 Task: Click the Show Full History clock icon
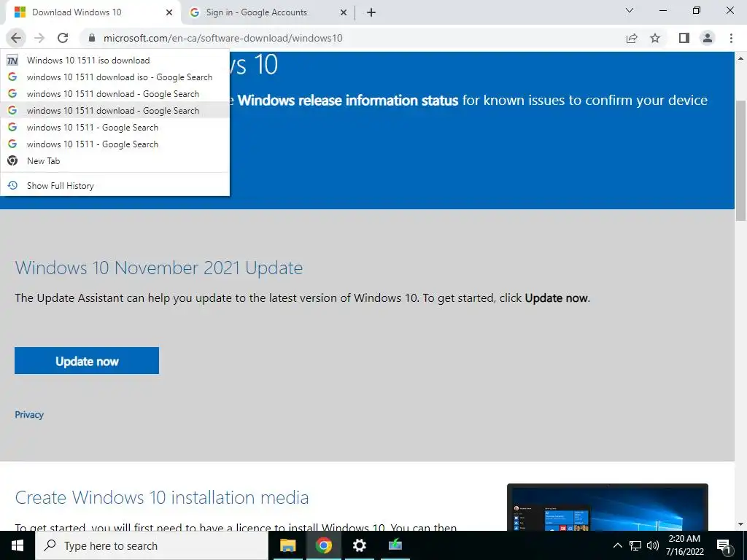(x=13, y=185)
